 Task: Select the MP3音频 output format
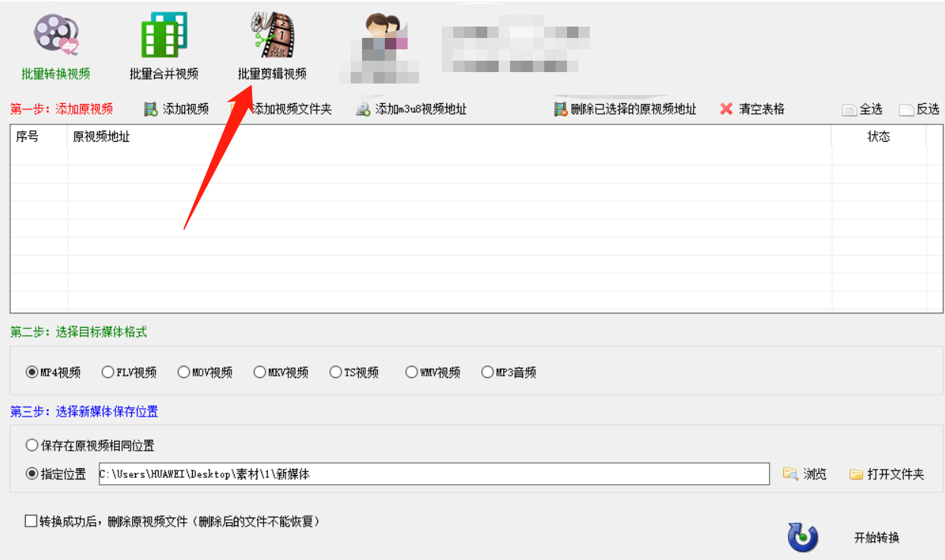487,372
